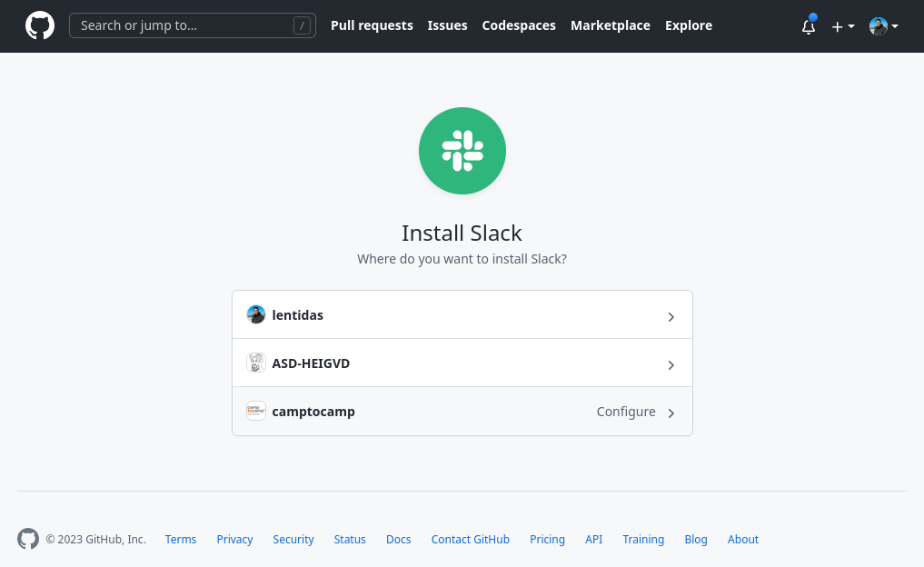Click the green Slack app logo
Image resolution: width=924 pixels, height=567 pixels.
click(462, 151)
